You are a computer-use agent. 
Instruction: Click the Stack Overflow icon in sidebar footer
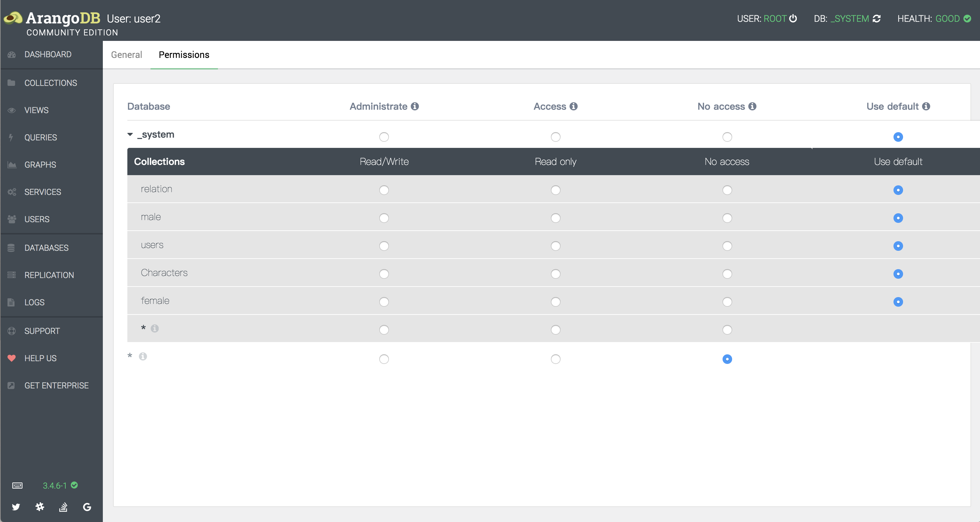(x=63, y=507)
